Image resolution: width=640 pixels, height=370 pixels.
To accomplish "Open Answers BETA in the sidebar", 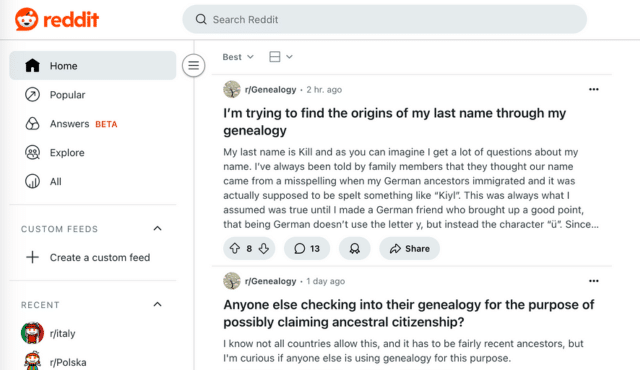I will point(93,124).
